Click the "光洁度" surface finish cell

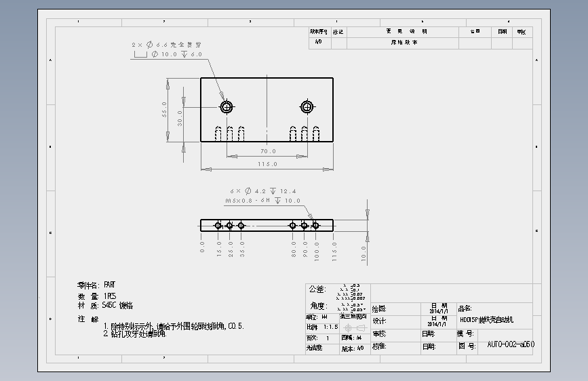click(323, 348)
